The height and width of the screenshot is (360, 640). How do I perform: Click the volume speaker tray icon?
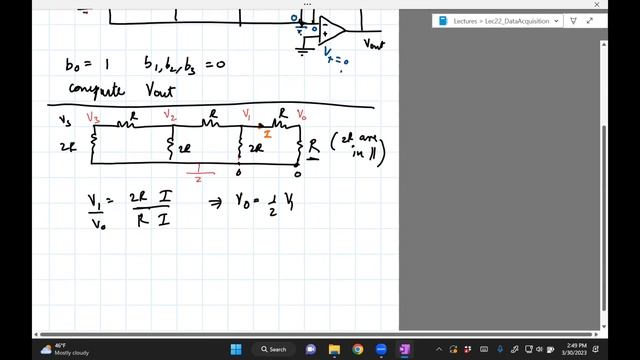point(539,349)
